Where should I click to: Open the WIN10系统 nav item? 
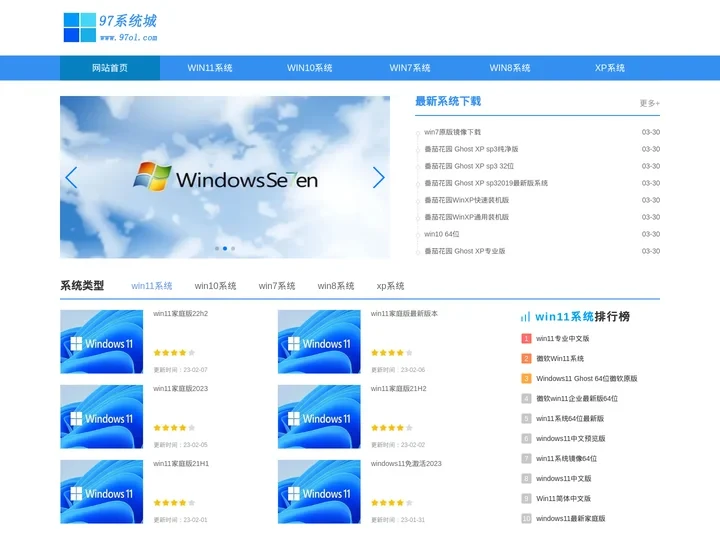(x=310, y=68)
